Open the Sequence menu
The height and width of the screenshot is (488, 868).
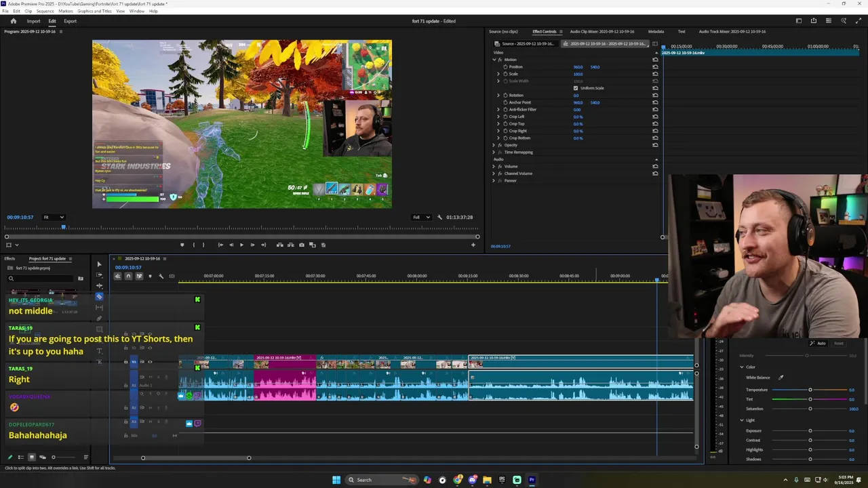45,12
